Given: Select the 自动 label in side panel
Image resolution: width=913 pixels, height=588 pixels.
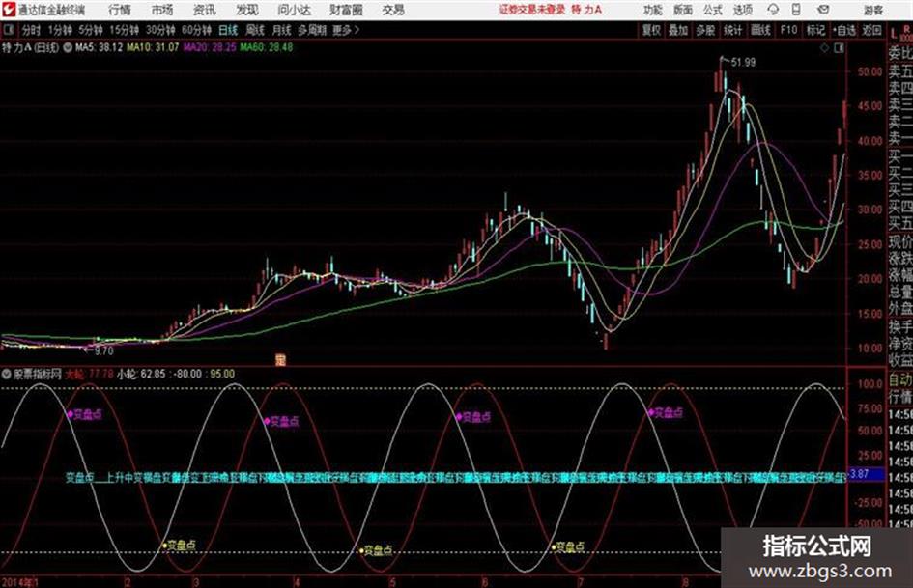Looking at the screenshot, I should [900, 379].
